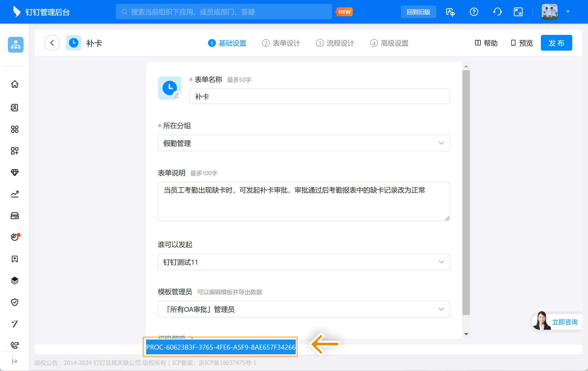This screenshot has height=371, width=588.
Task: Click the translate language icon in header
Action: click(450, 12)
